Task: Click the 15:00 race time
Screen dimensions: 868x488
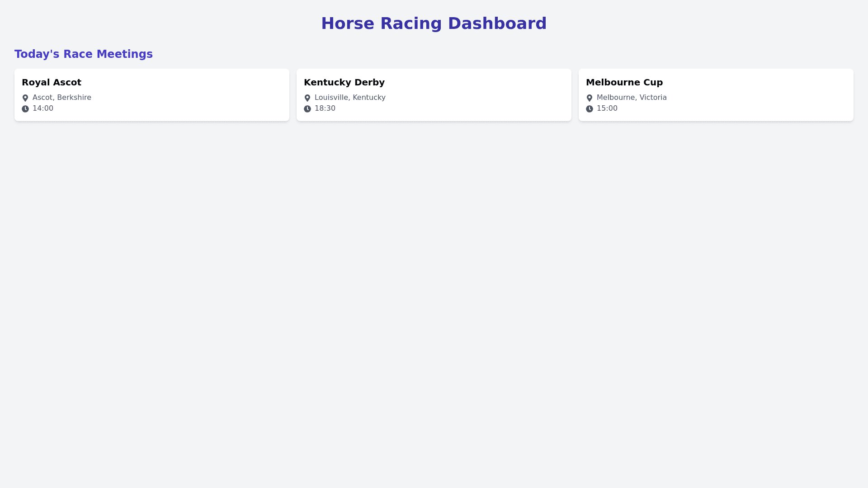Action: 607,108
